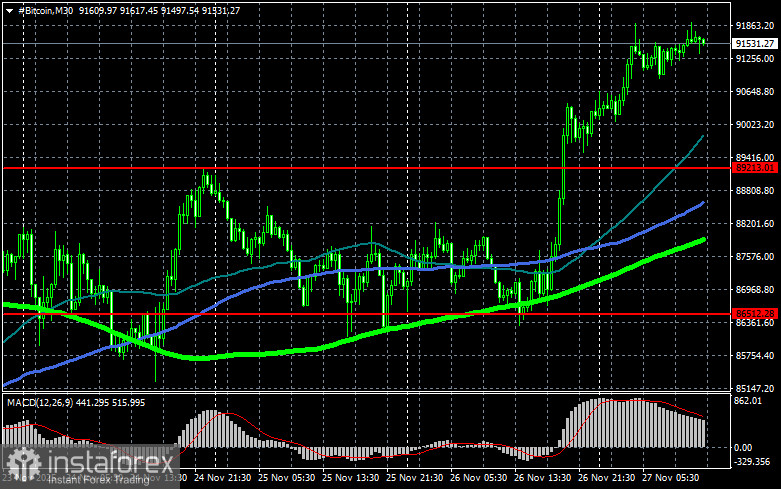The width and height of the screenshot is (781, 489).
Task: Click the price scale value 85147.20
Action: (x=755, y=388)
